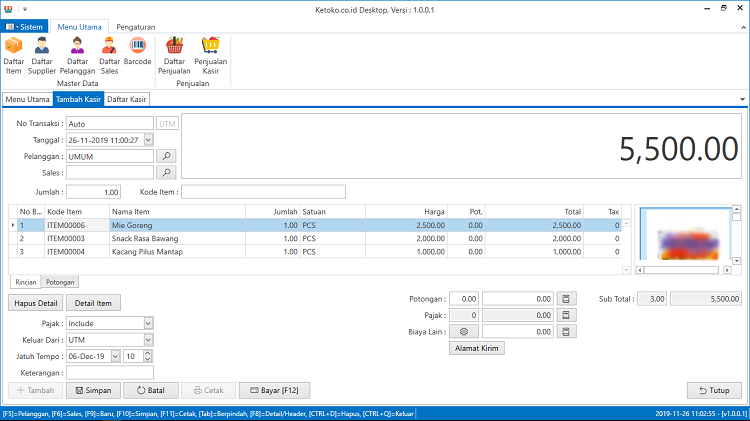
Task: Expand the Tanggal date dropdown
Action: click(x=148, y=140)
